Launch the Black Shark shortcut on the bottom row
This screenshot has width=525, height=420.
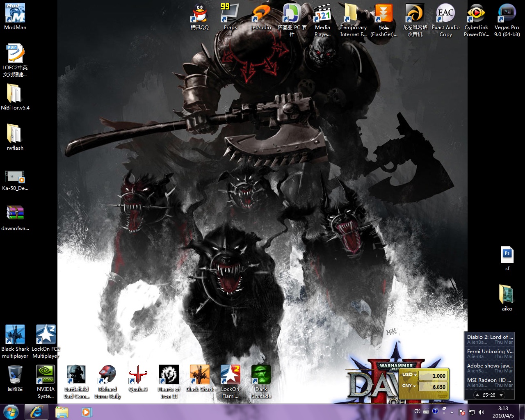(x=200, y=379)
